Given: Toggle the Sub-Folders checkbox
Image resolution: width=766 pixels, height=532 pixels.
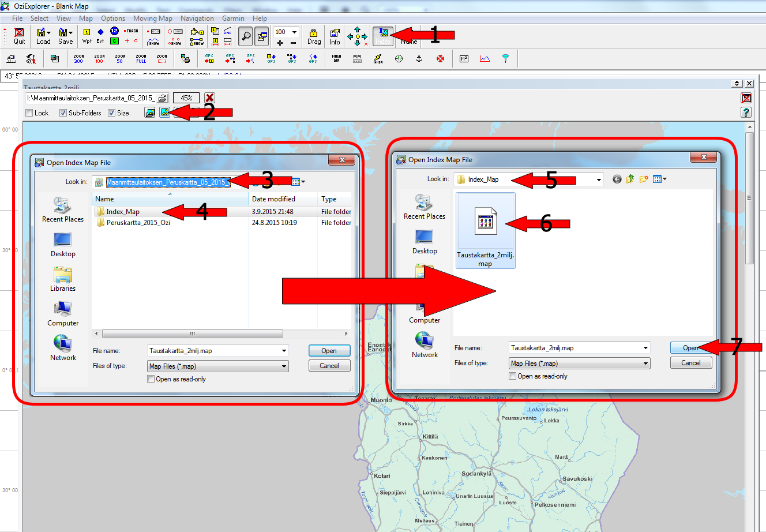Looking at the screenshot, I should (x=63, y=113).
